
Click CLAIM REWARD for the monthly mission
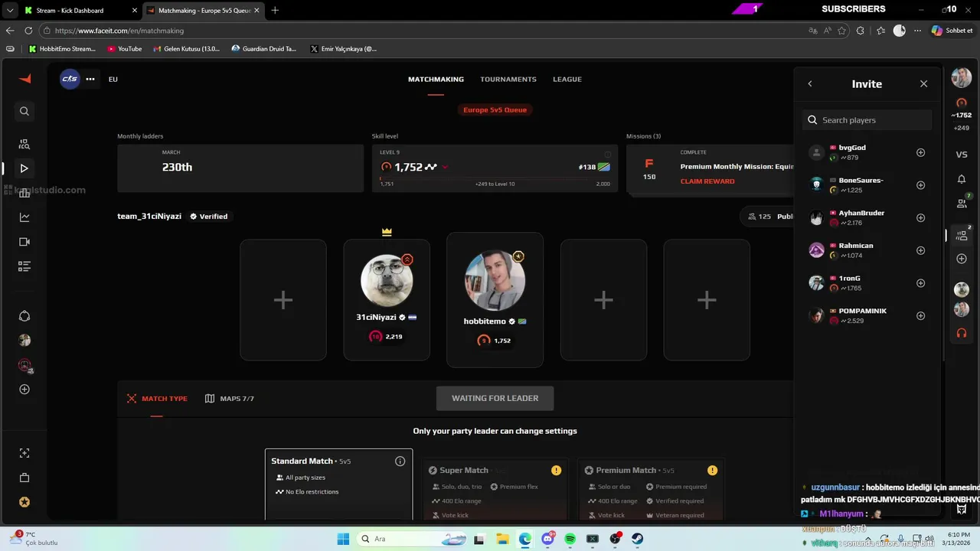tap(707, 181)
